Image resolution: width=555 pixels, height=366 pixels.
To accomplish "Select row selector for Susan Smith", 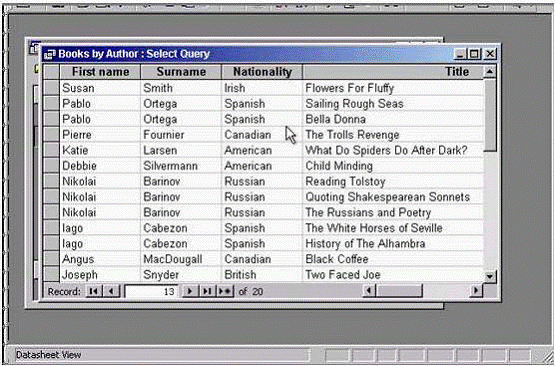I will point(52,88).
